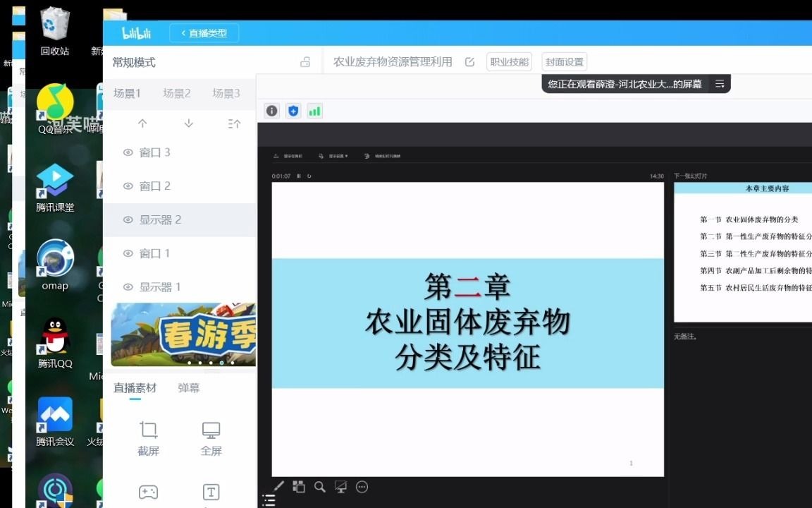The image size is (812, 508).
Task: Select the 窗口 2 source row
Action: 180,186
